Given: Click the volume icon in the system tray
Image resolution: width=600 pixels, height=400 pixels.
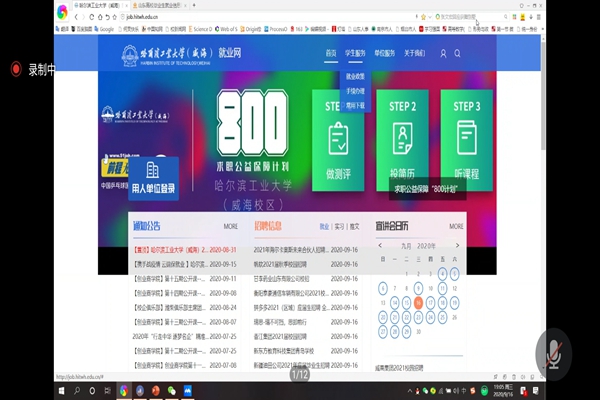Looking at the screenshot, I should click(456, 391).
